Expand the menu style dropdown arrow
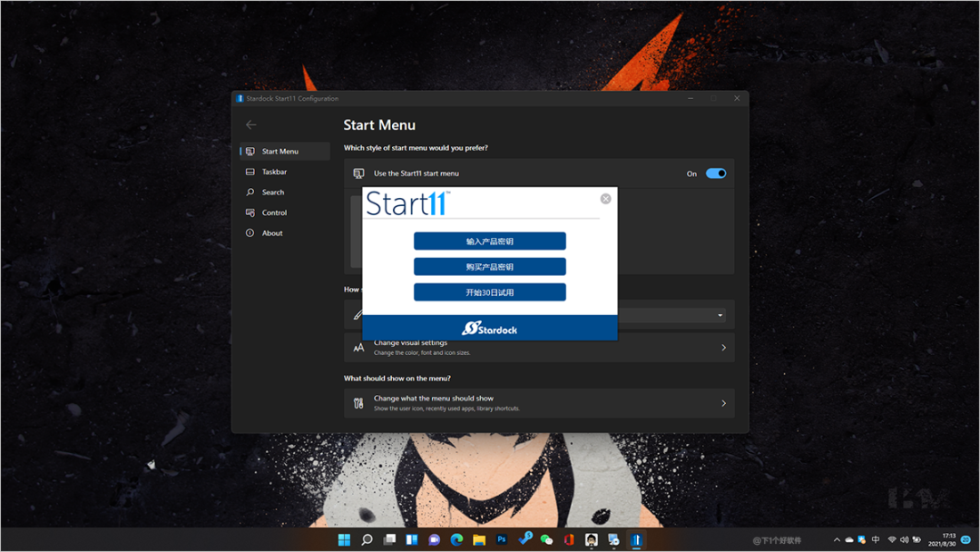Screen dimensions: 980x552 (720, 316)
